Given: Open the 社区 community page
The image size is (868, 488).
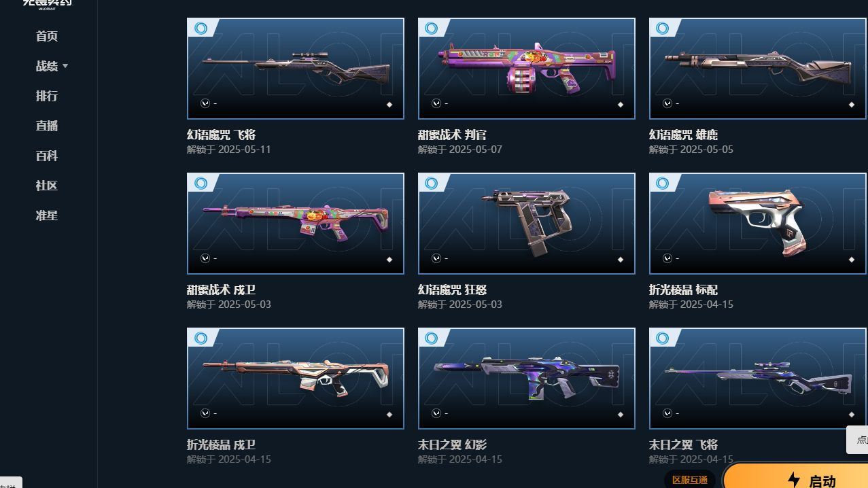Looking at the screenshot, I should coord(47,186).
